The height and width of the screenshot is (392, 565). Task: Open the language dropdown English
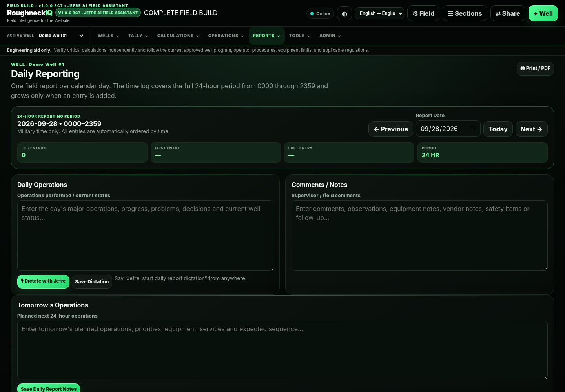379,13
